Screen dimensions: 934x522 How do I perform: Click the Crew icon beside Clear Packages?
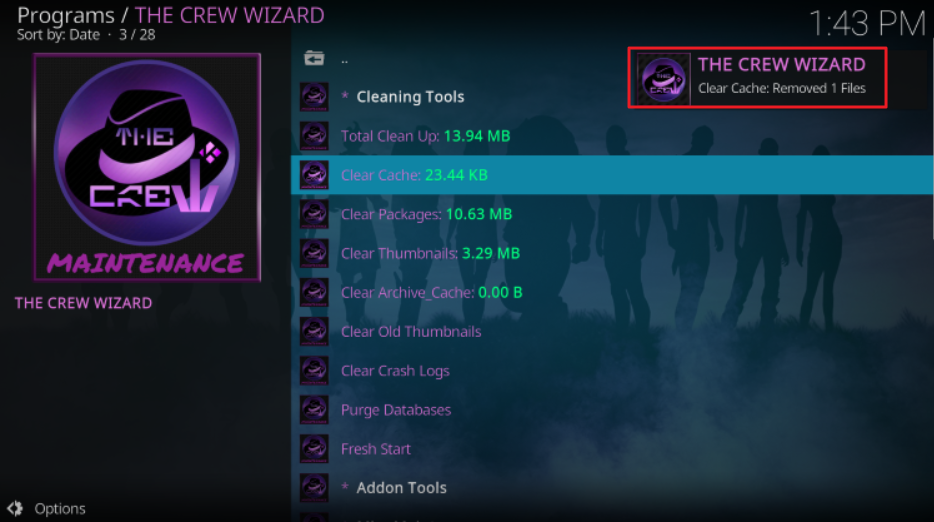[314, 214]
